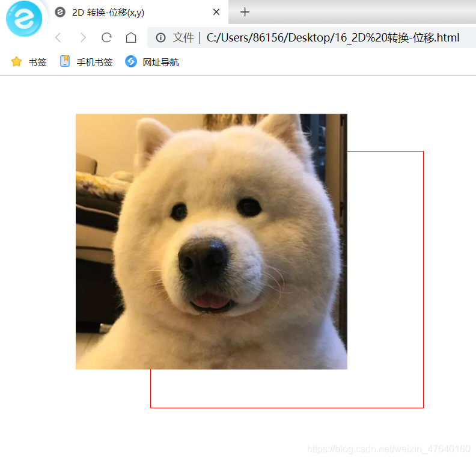Go forward to next page
The height and width of the screenshot is (460, 476).
(x=83, y=38)
